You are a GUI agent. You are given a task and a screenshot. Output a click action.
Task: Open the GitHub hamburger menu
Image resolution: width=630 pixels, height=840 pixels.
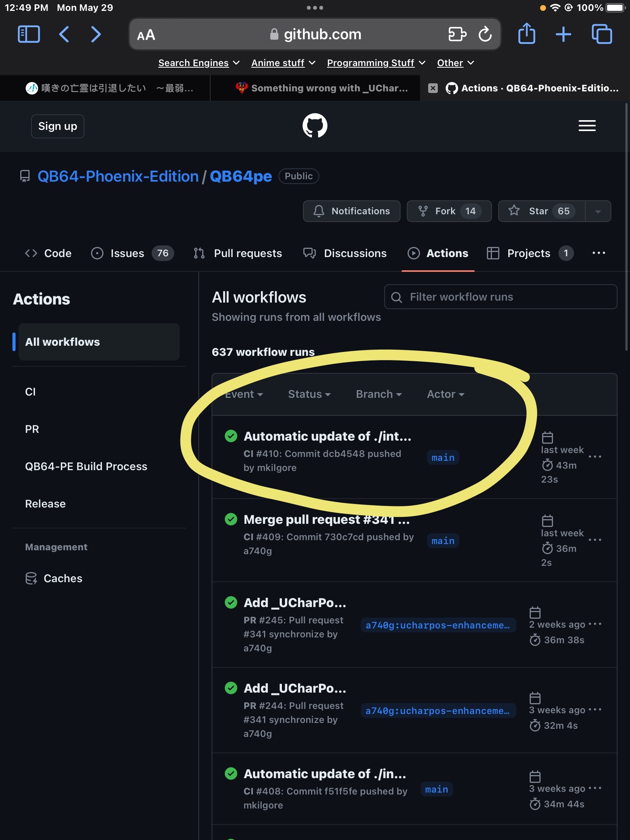[x=587, y=126]
